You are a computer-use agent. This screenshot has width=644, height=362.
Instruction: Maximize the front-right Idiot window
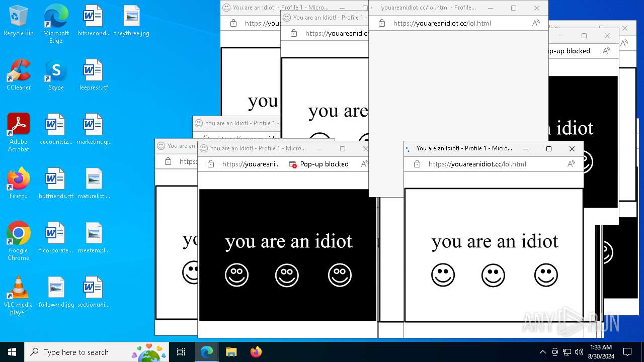tap(549, 149)
